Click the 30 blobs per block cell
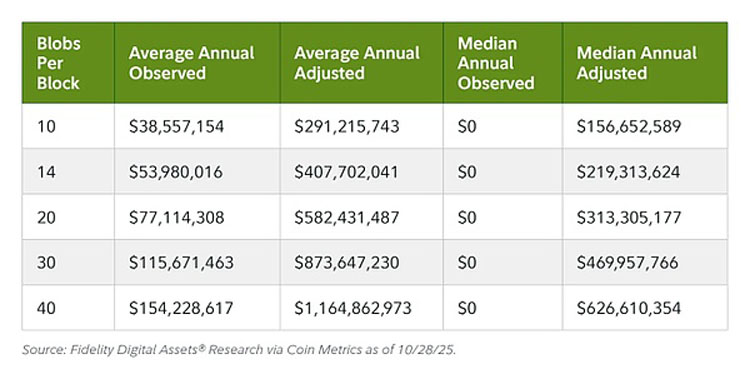 [x=68, y=262]
